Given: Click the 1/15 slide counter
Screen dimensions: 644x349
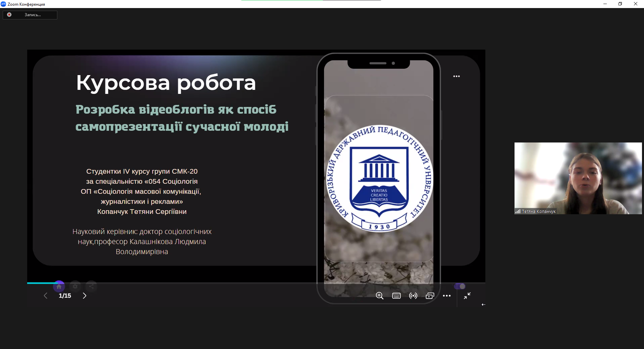Looking at the screenshot, I should click(65, 296).
